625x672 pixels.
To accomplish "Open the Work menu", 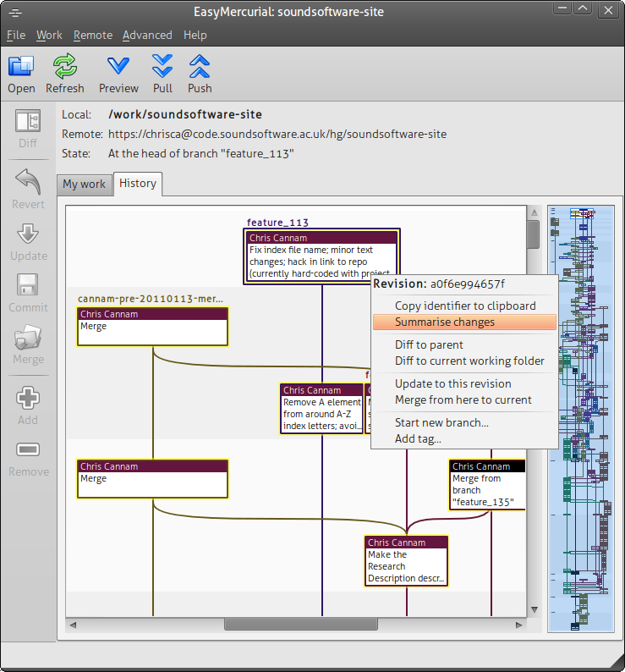I will click(49, 36).
